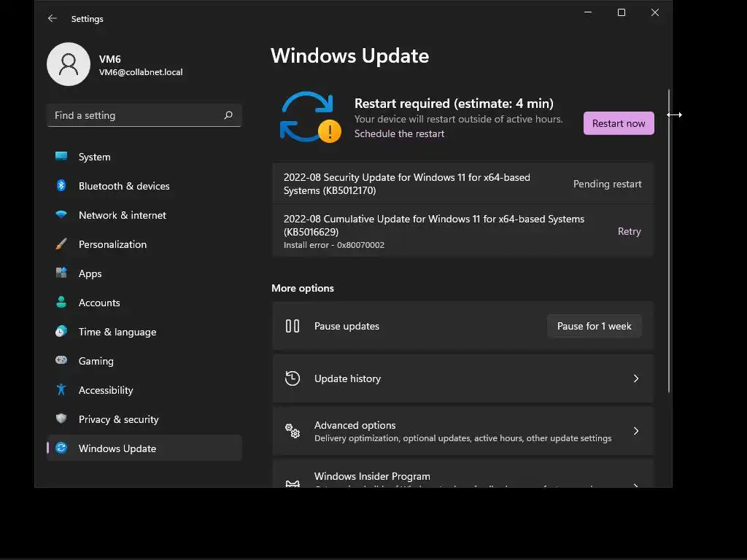Click the Privacy shield icon
This screenshot has height=560, width=747.
61,419
